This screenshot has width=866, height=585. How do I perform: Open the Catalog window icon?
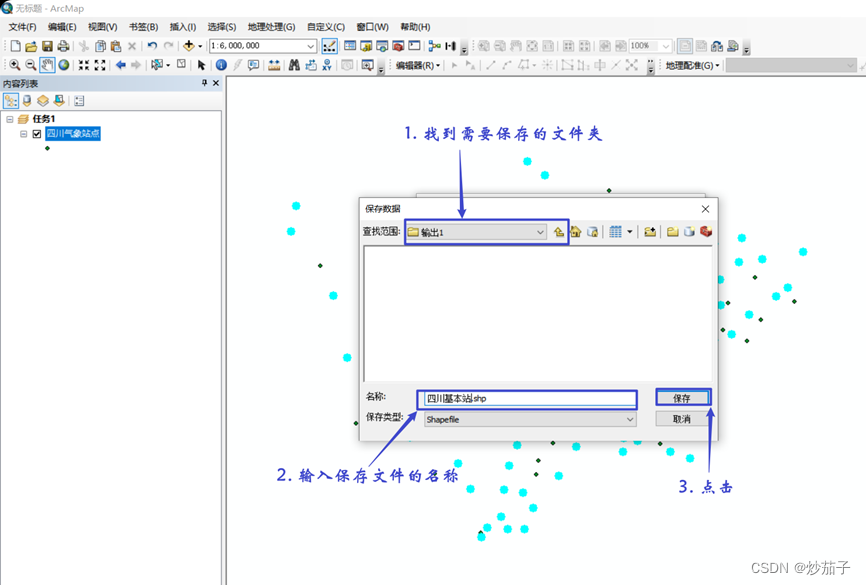[366, 46]
